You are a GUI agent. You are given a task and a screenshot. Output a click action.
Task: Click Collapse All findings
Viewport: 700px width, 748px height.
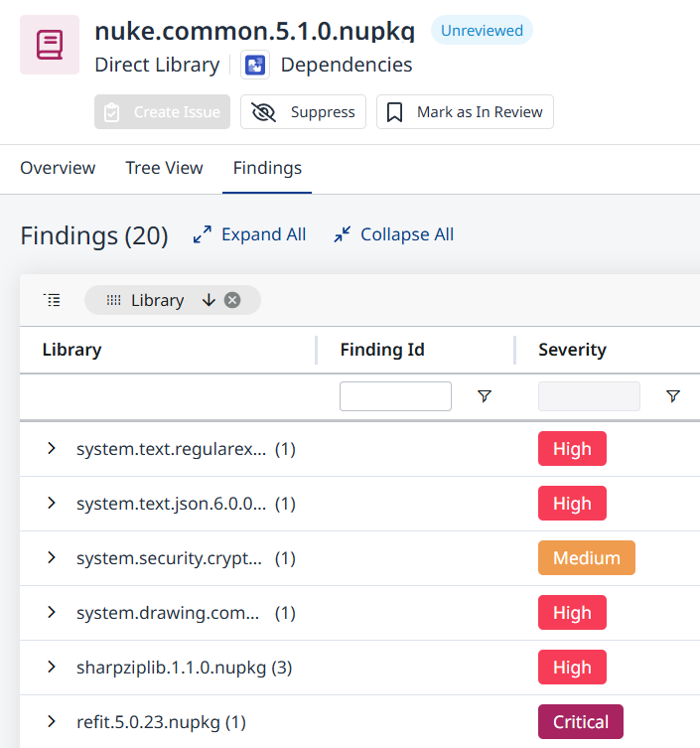pyautogui.click(x=393, y=234)
